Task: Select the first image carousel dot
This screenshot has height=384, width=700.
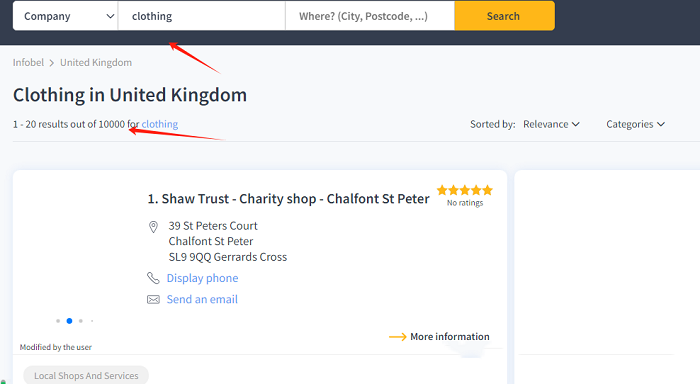Action: [58, 321]
